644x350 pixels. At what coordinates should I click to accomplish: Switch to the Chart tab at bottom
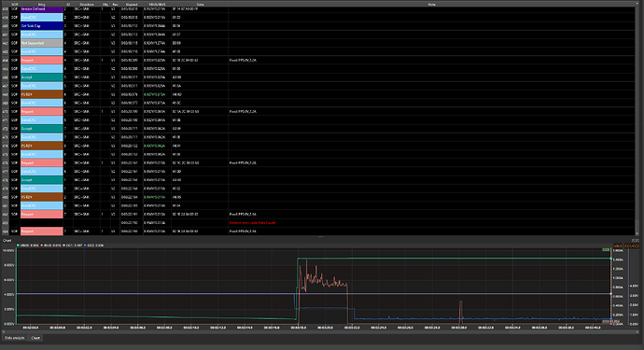35,338
